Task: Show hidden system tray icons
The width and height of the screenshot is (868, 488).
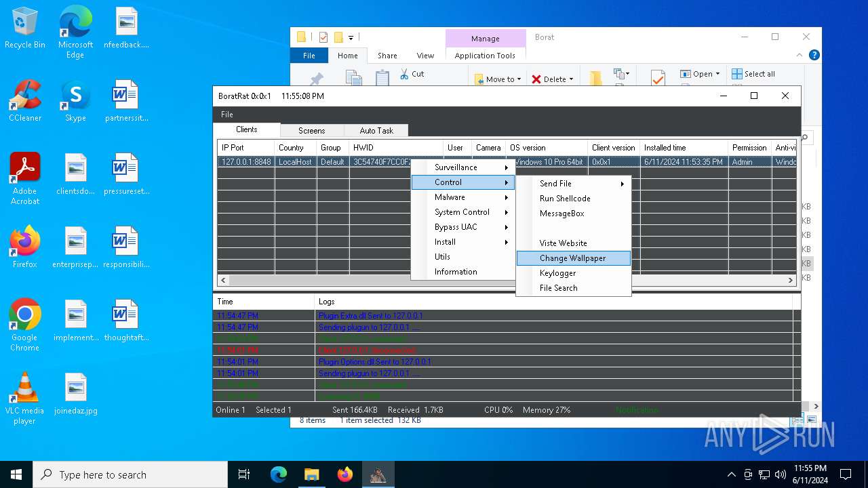Action: pyautogui.click(x=731, y=474)
